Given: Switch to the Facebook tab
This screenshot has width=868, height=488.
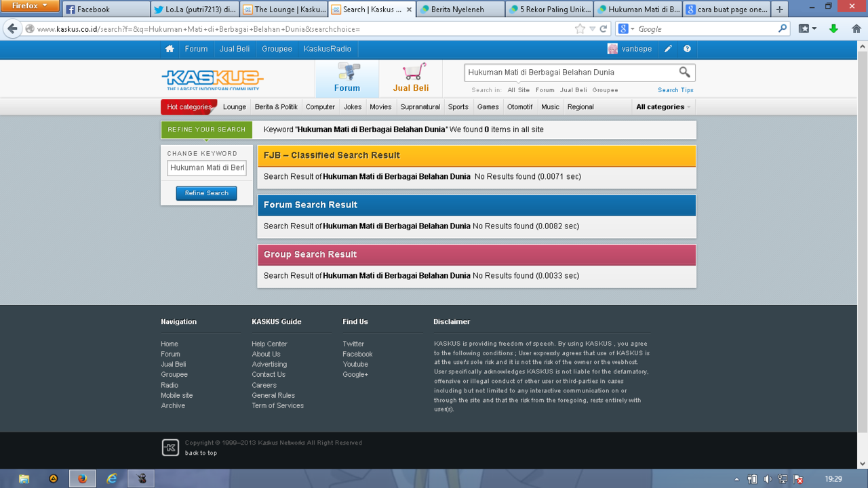Looking at the screenshot, I should pos(106,9).
